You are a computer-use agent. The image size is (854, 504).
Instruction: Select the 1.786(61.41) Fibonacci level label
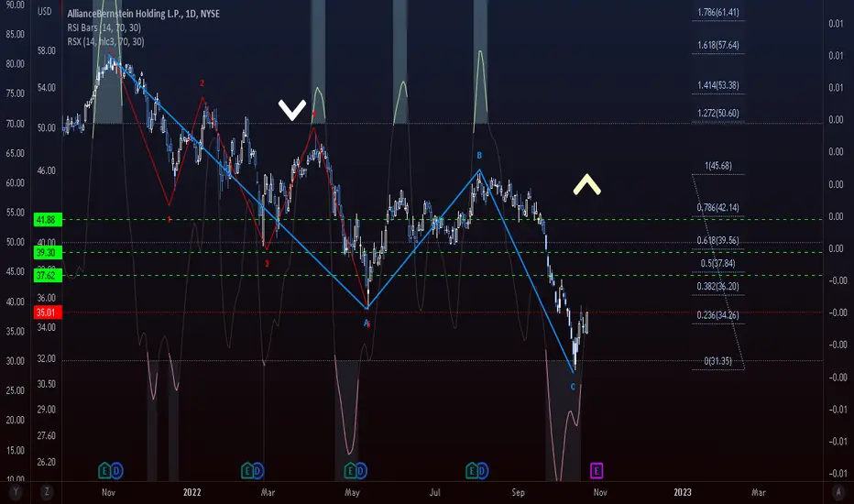[717, 12]
